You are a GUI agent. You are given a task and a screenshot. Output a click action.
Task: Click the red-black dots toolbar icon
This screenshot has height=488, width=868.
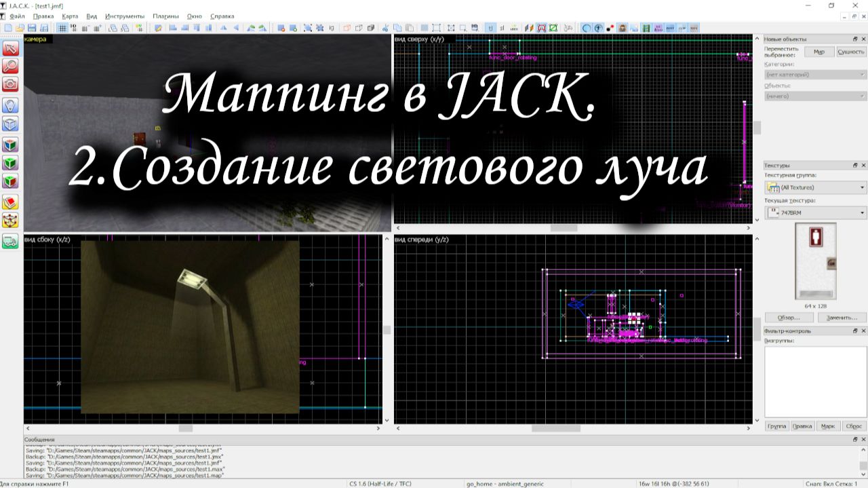610,28
